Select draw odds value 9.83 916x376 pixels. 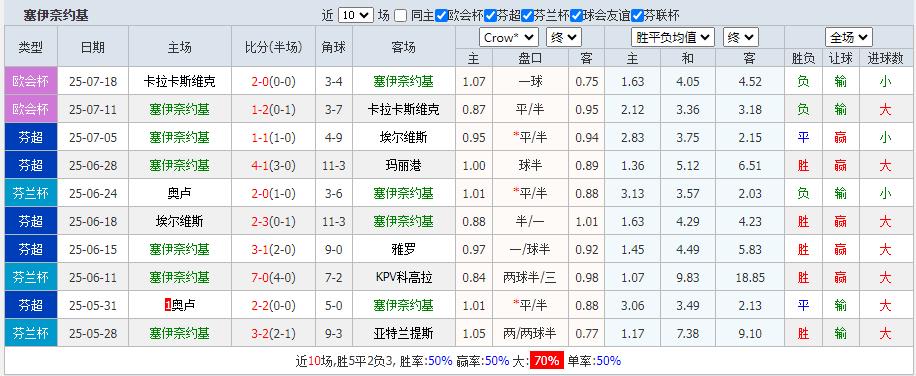[x=688, y=277]
